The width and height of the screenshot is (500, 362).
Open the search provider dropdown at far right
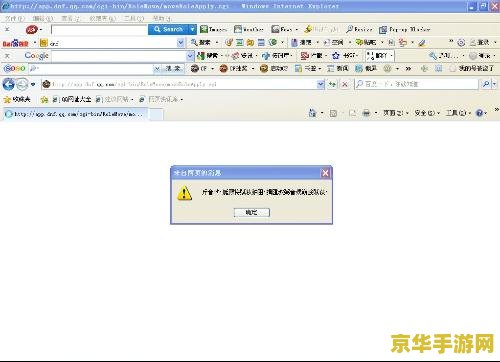coord(494,84)
